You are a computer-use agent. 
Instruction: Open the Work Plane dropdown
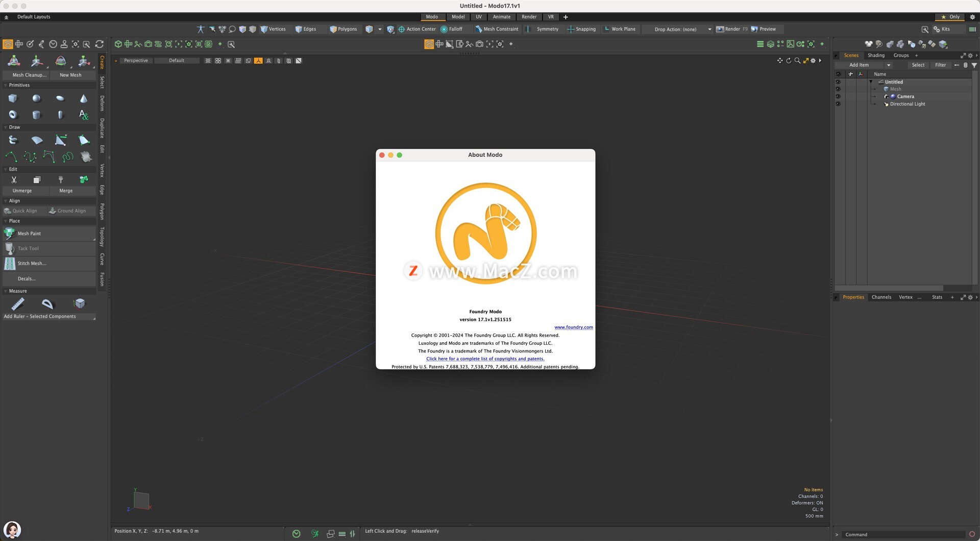pos(620,29)
